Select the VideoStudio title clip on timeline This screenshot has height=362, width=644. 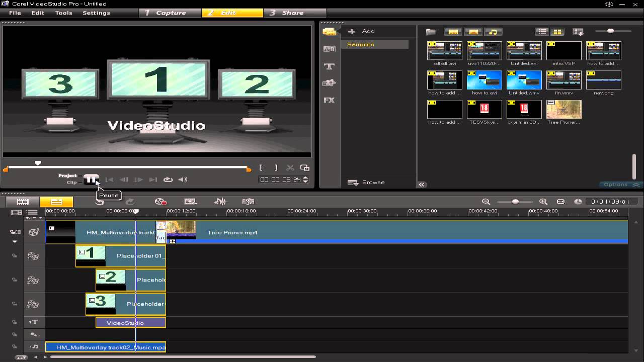coord(131,323)
